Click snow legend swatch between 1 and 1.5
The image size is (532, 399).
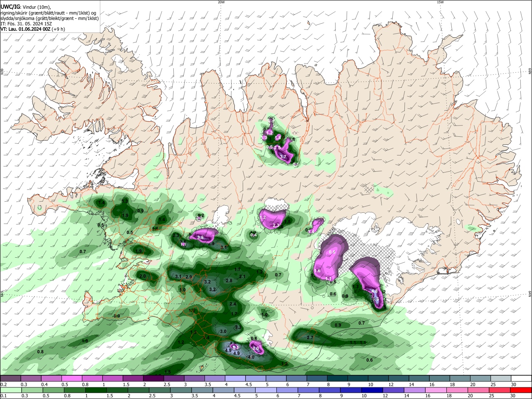pyautogui.click(x=113, y=378)
